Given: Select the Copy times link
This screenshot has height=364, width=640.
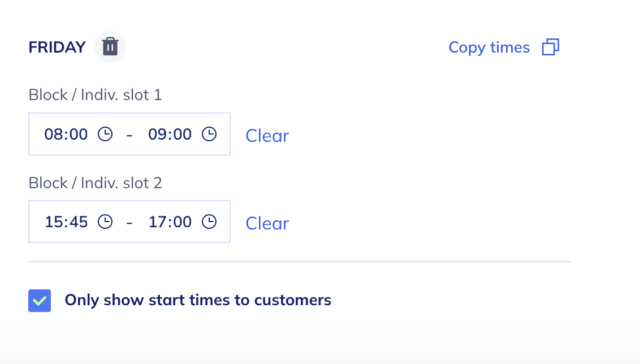Looking at the screenshot, I should (489, 47).
